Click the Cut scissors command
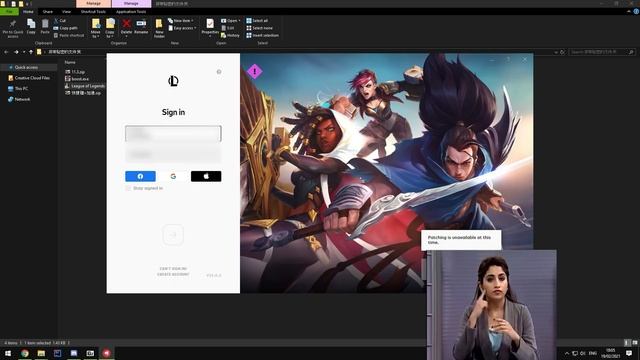640x360 pixels. [x=60, y=20]
